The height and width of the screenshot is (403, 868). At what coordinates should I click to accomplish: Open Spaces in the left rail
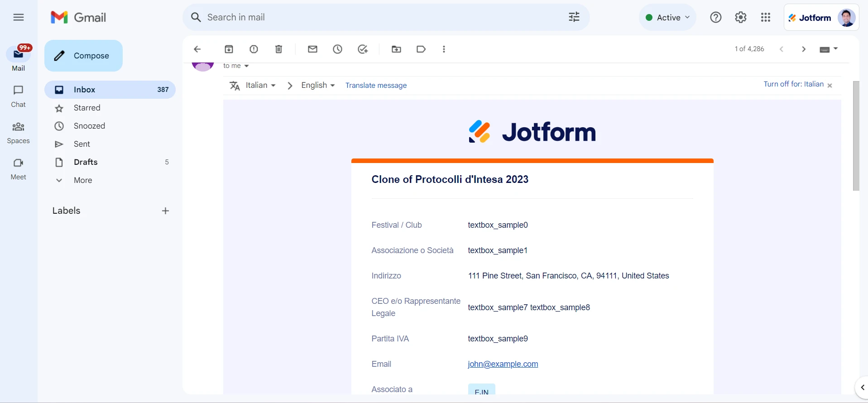(18, 132)
